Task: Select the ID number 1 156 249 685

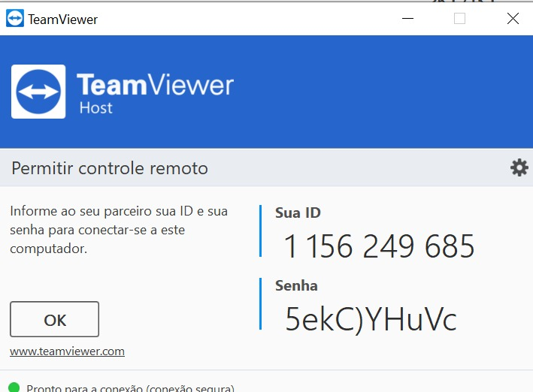Action: tap(379, 246)
